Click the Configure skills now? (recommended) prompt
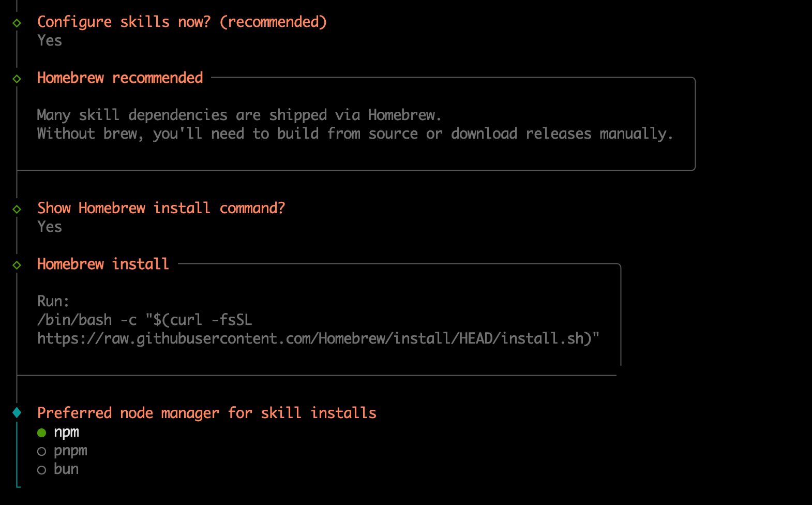Image resolution: width=812 pixels, height=505 pixels. (182, 22)
